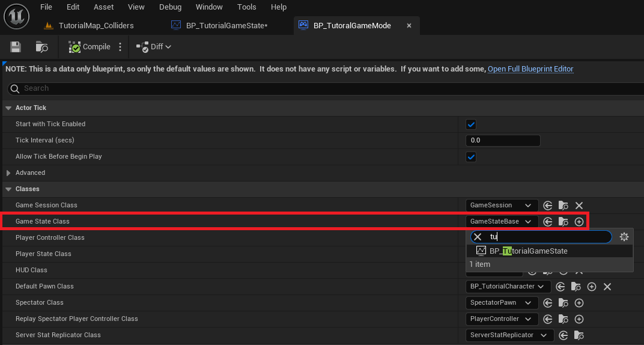644x345 pixels.
Task: Open the Edit menu
Action: (x=73, y=7)
